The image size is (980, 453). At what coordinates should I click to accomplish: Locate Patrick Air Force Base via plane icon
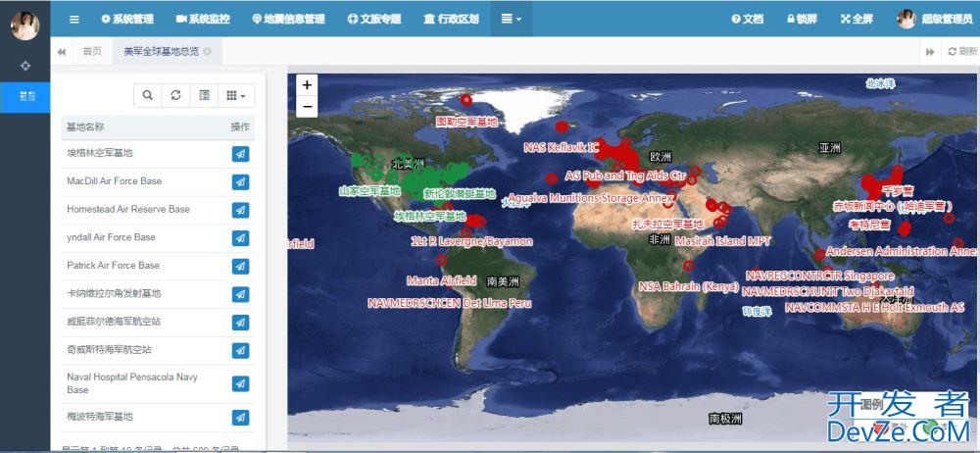pyautogui.click(x=241, y=267)
